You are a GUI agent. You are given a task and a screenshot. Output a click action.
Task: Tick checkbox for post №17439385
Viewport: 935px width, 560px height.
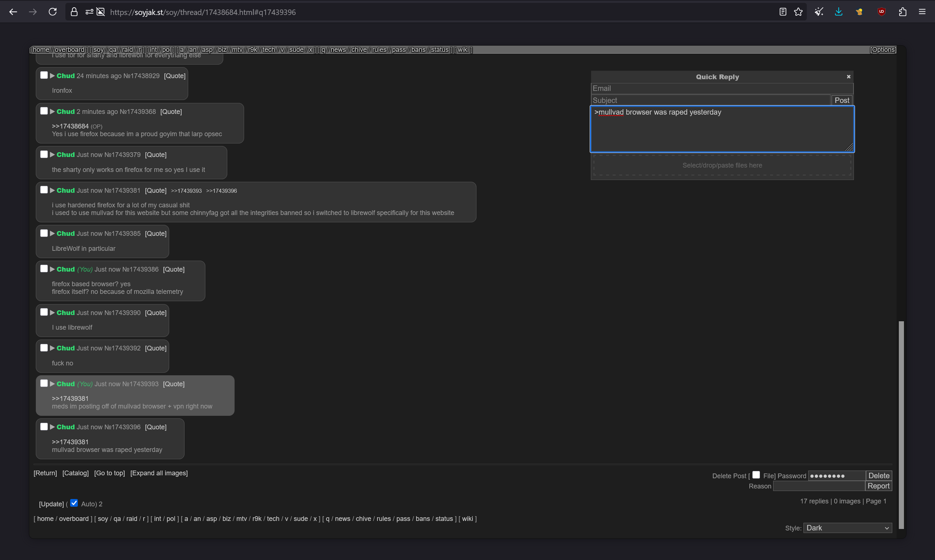click(44, 233)
